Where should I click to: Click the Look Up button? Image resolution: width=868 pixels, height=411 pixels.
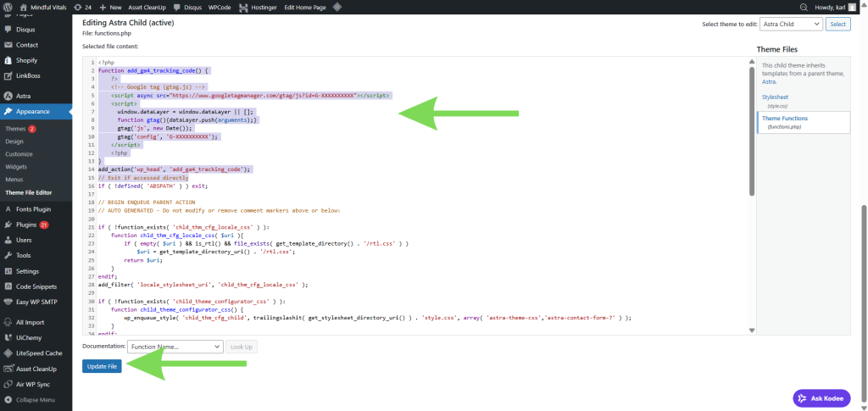[x=242, y=347]
